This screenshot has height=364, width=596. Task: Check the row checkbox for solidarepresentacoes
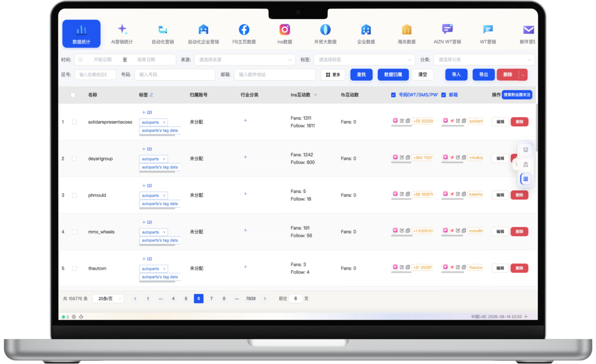[74, 122]
